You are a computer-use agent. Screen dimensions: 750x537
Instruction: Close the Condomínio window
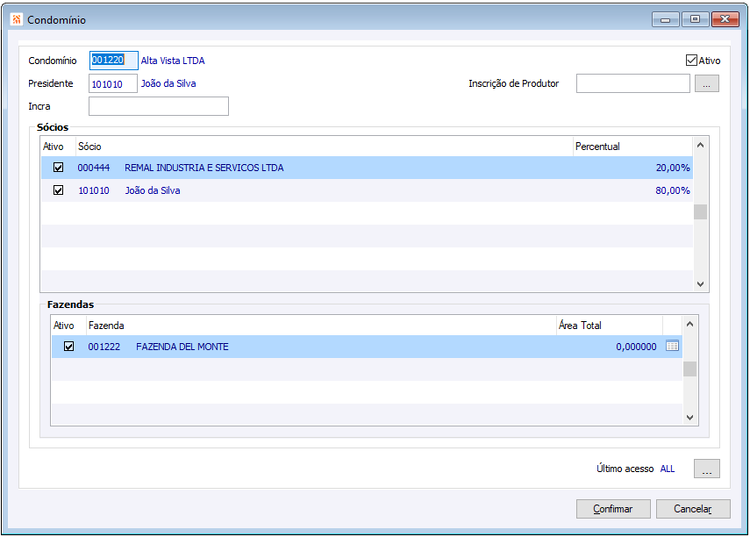[x=725, y=20]
